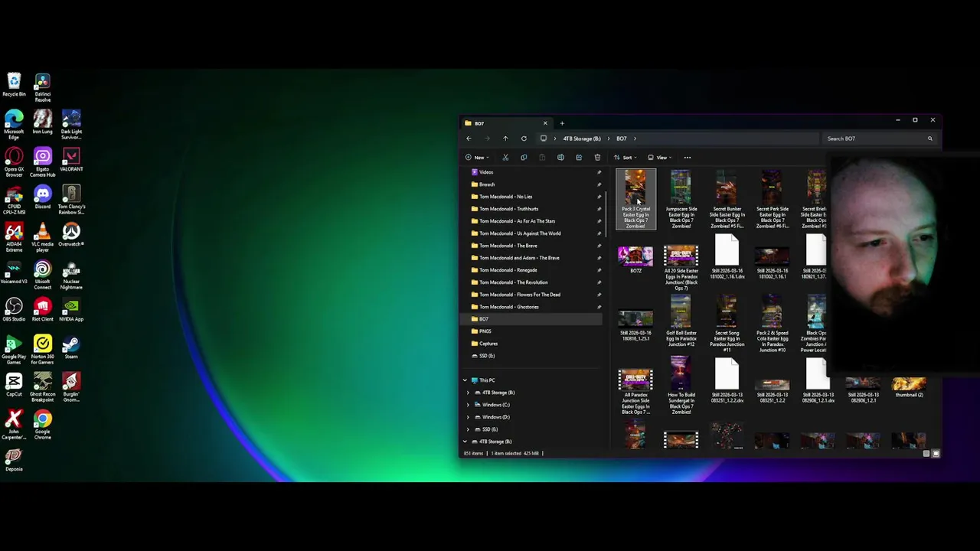Select the Elgato Camera Hub desktop icon
980x551 pixels.
coord(42,163)
